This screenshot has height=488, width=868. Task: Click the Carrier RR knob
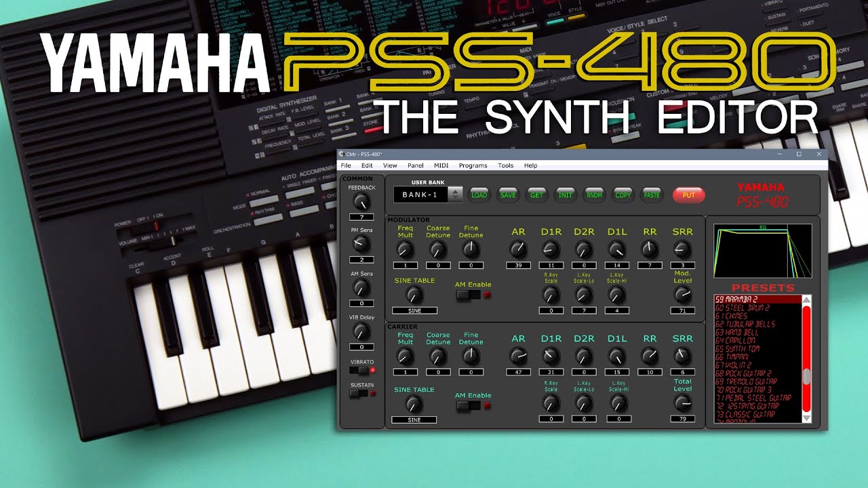[650, 356]
